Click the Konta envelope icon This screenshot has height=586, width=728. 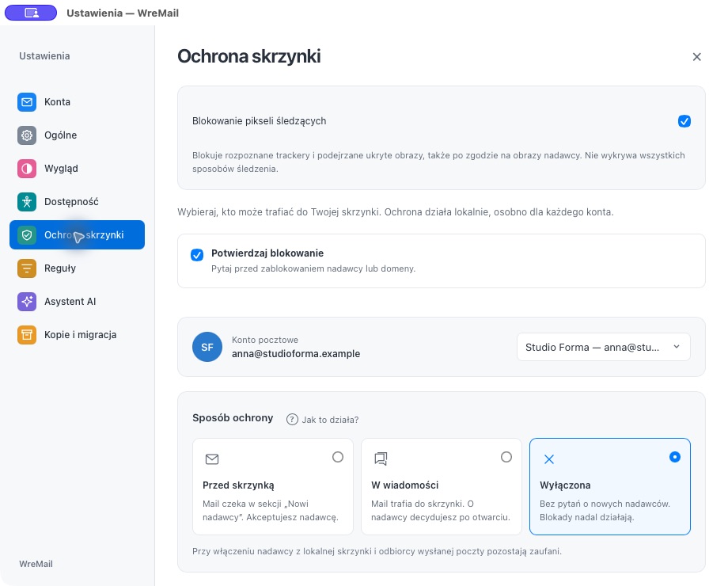point(27,102)
